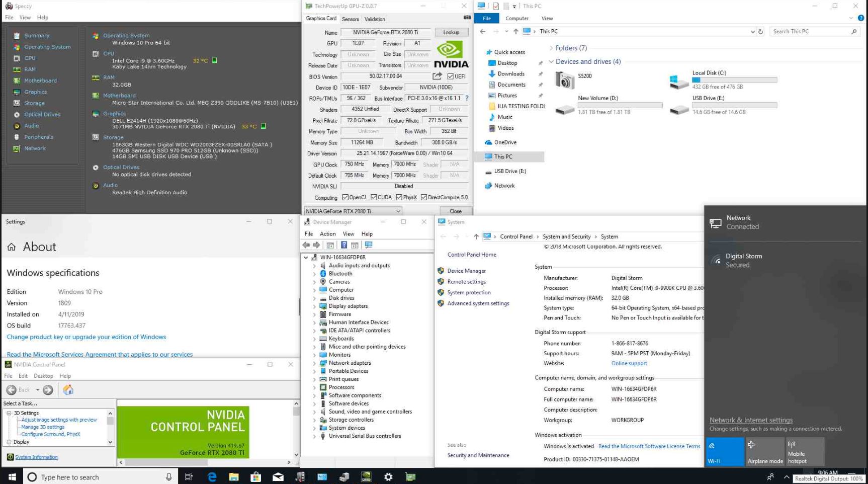Click the BIOS version share icon in GPU-Z
This screenshot has height=484, width=868.
(x=437, y=76)
